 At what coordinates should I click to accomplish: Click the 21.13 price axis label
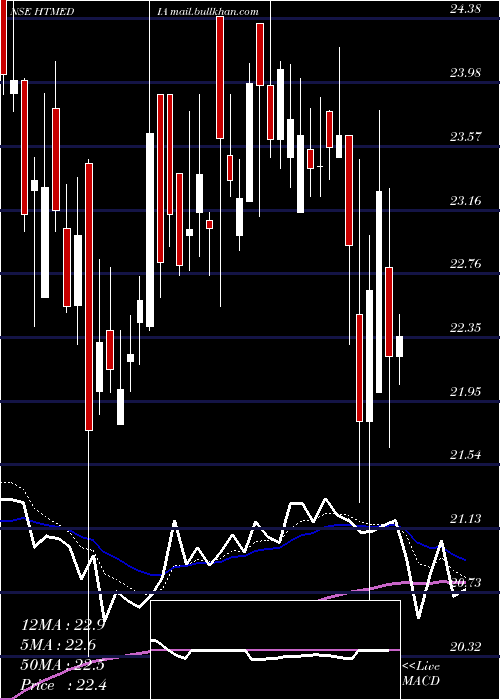tap(465, 519)
